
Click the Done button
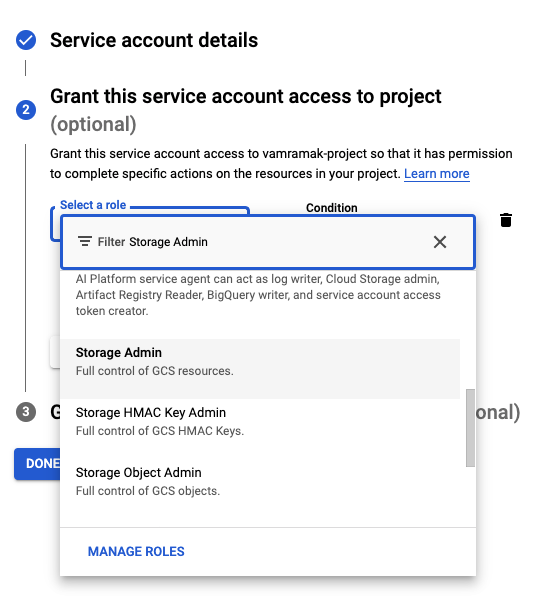[x=37, y=463]
